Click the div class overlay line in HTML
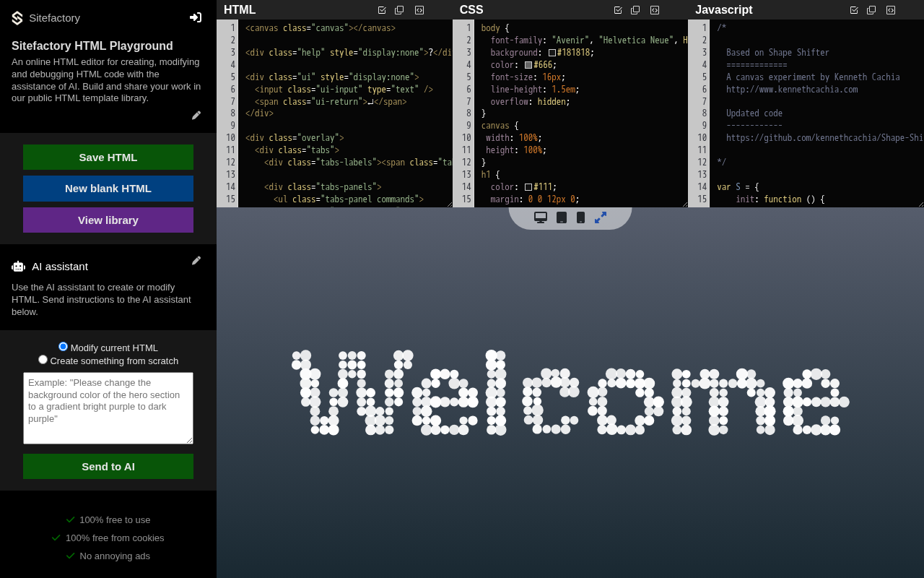Image resolution: width=924 pixels, height=578 pixels. pyautogui.click(x=295, y=138)
